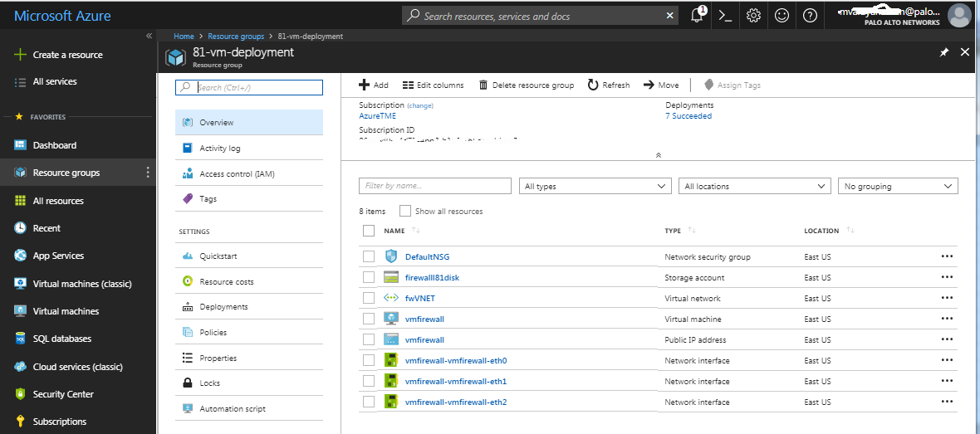This screenshot has height=434, width=980.
Task: Click the AzureTME subscription link
Action: [377, 116]
